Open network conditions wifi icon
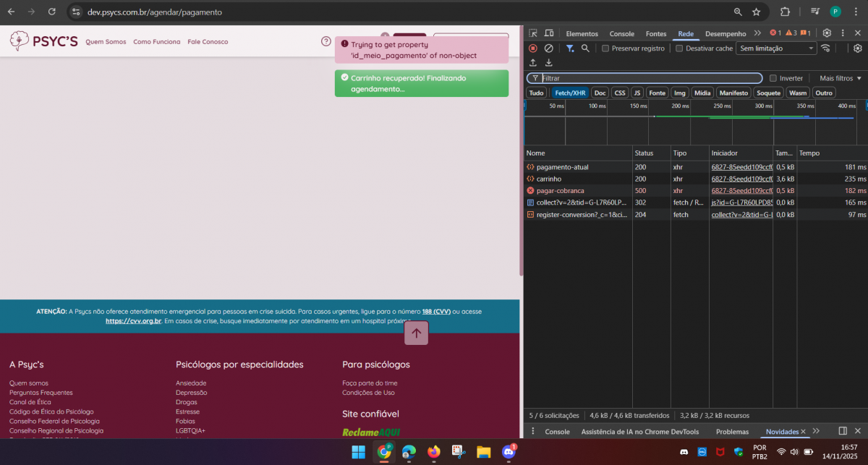Screen dimensions: 868x465 pos(825,48)
